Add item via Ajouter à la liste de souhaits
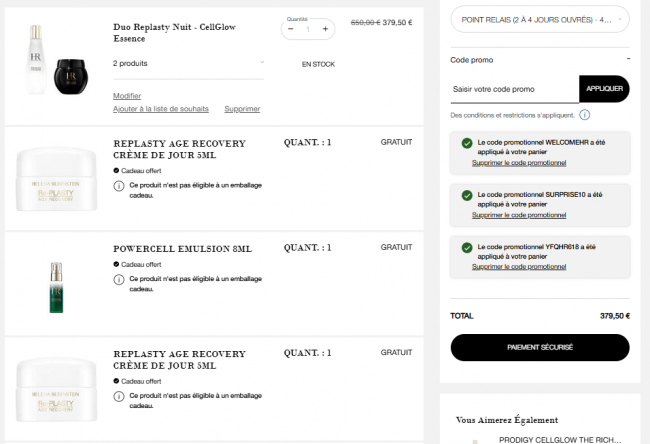 pos(161,109)
